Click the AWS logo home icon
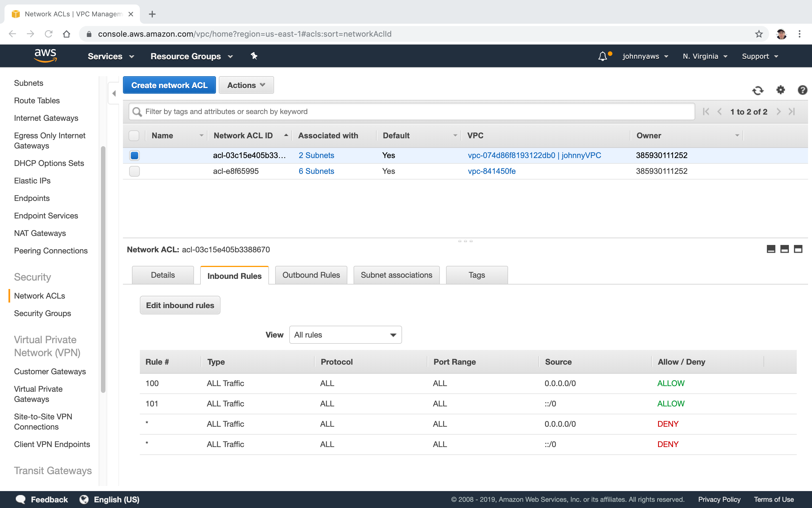 pyautogui.click(x=45, y=56)
